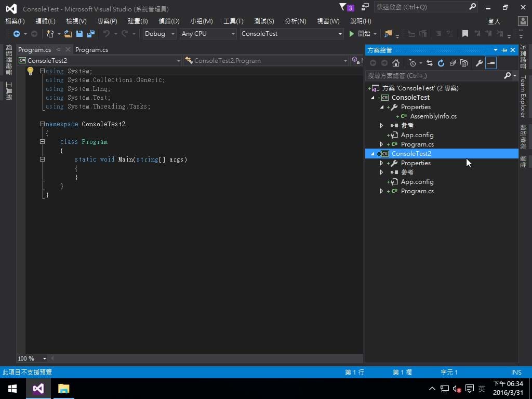The height and width of the screenshot is (399, 532).
Task: Click the Visual Studio taskbar icon
Action: tap(38, 389)
